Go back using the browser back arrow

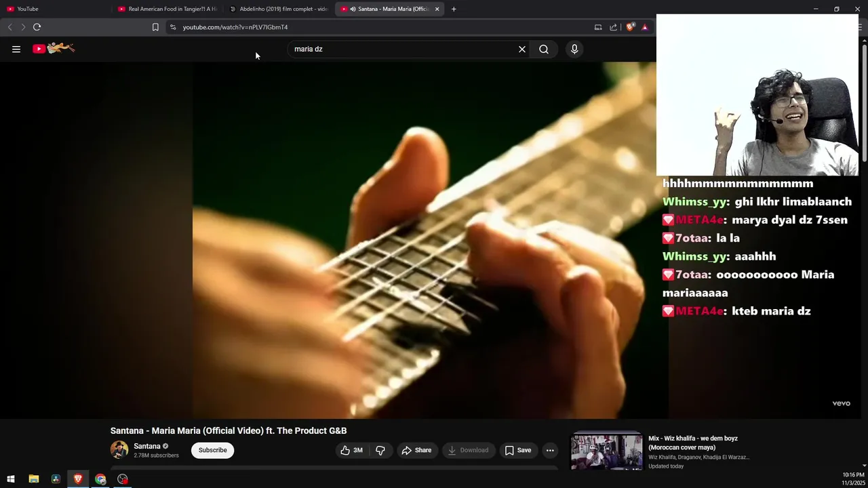pos(9,27)
